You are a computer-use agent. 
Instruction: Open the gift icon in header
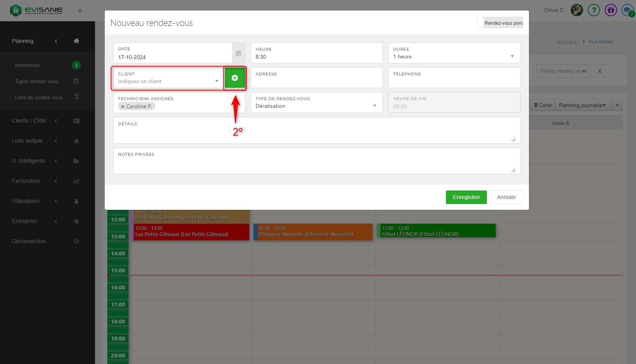(610, 10)
